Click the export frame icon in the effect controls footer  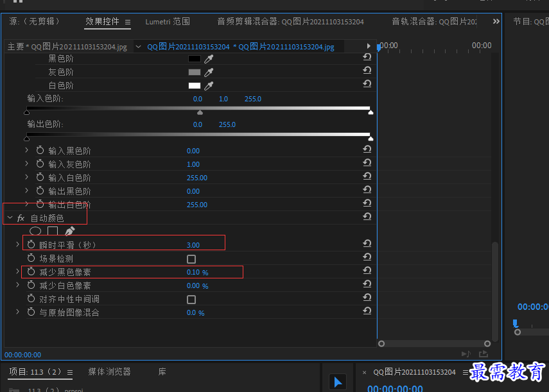(484, 354)
